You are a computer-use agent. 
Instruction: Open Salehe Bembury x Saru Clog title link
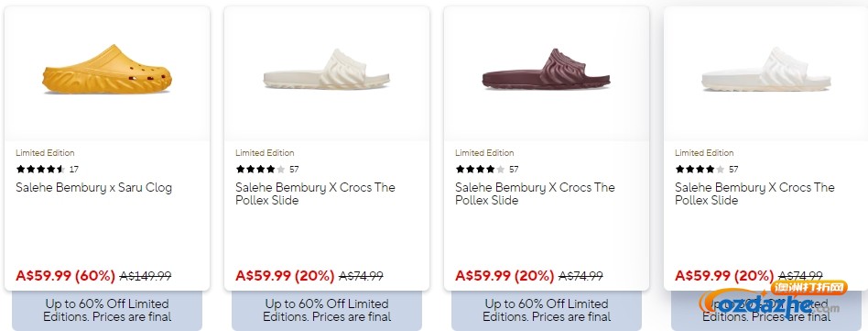93,187
